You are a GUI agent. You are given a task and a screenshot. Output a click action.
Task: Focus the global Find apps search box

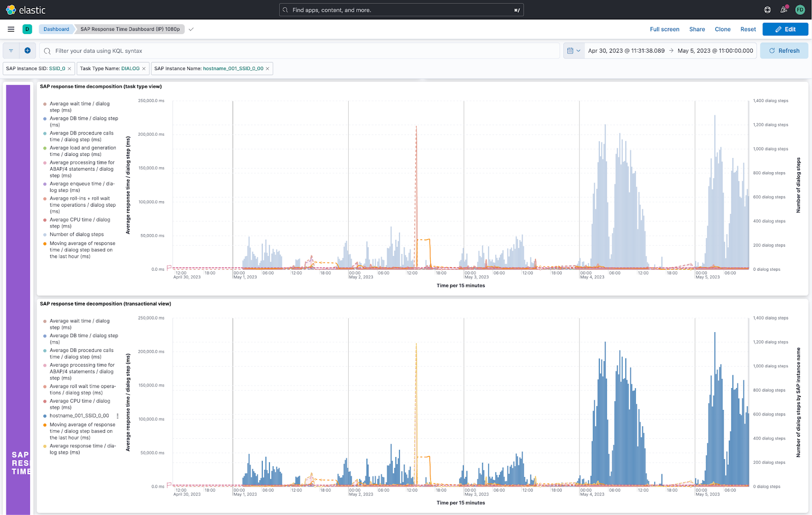[401, 10]
